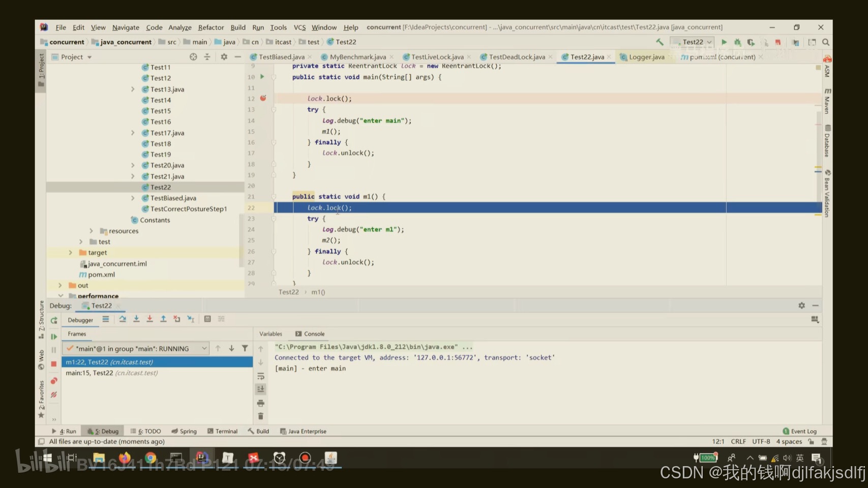
Task: Click the Filter frames funnel icon
Action: [x=245, y=348]
